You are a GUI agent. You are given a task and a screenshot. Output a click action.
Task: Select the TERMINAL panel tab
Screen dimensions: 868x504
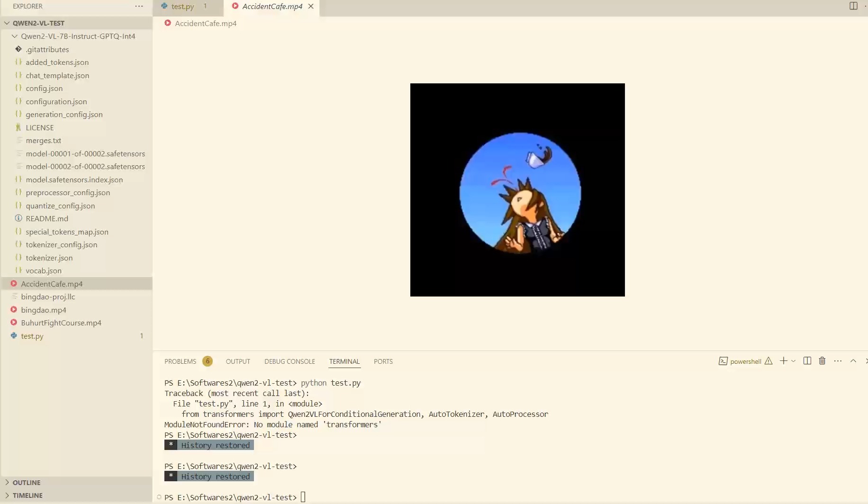click(x=344, y=361)
